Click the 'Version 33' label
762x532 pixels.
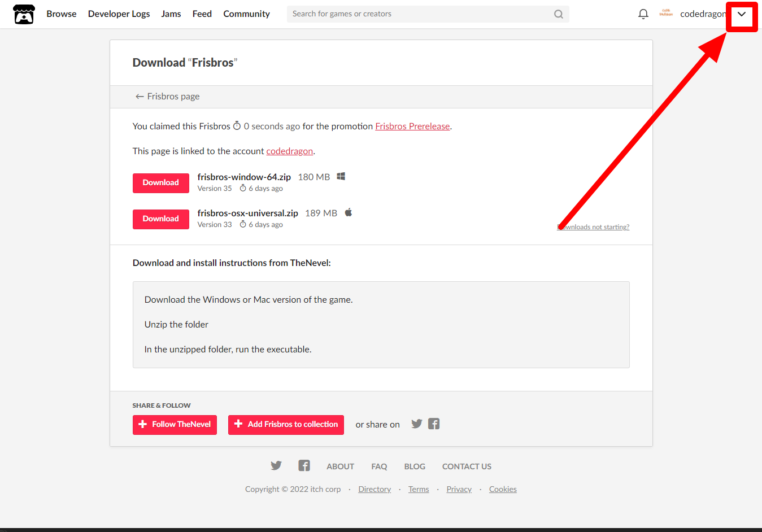[215, 225]
